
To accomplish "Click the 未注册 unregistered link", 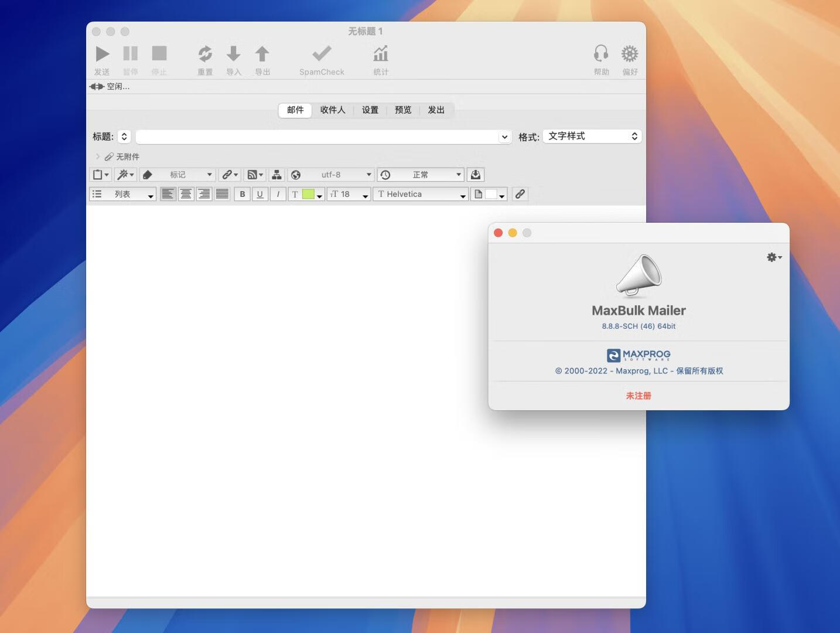I will click(x=638, y=396).
